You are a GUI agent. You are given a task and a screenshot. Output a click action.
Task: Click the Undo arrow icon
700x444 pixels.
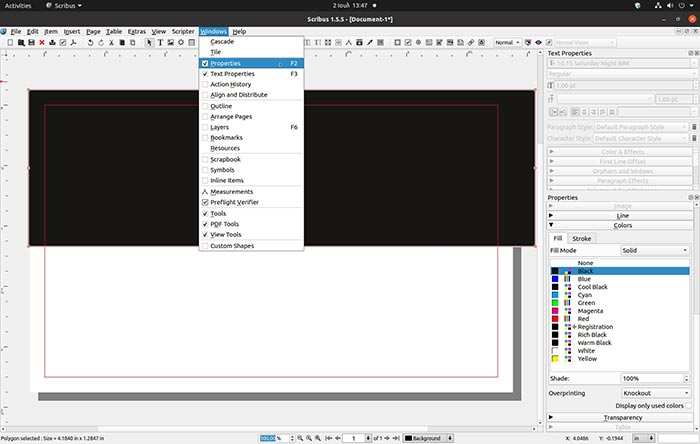tap(90, 42)
